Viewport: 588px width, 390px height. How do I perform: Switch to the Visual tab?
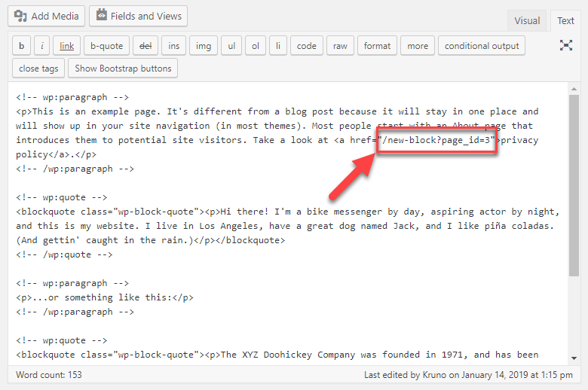[527, 20]
